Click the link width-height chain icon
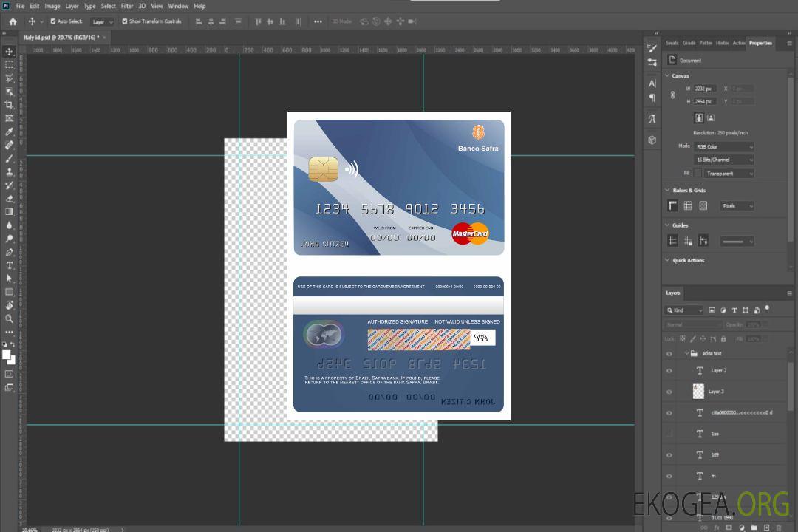 pyautogui.click(x=673, y=95)
